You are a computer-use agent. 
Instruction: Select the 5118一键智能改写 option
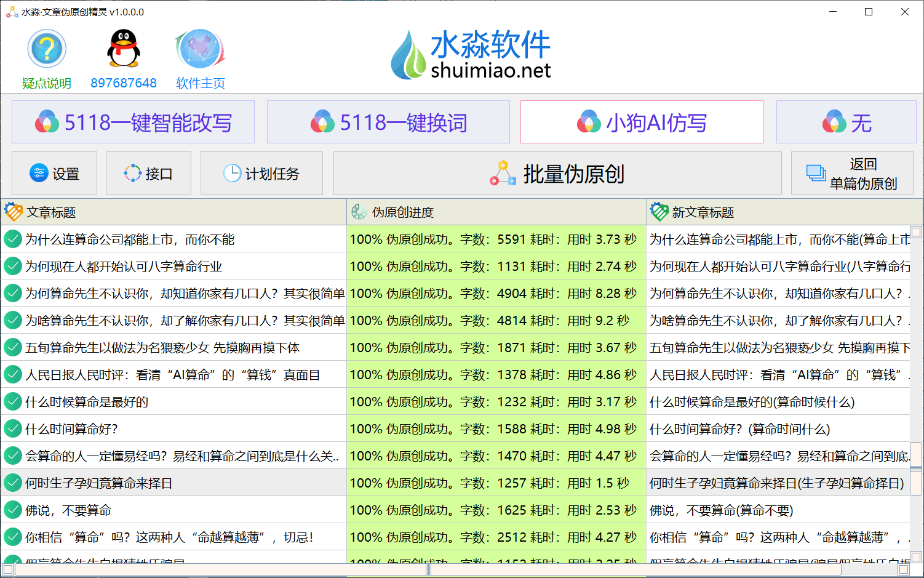(133, 122)
